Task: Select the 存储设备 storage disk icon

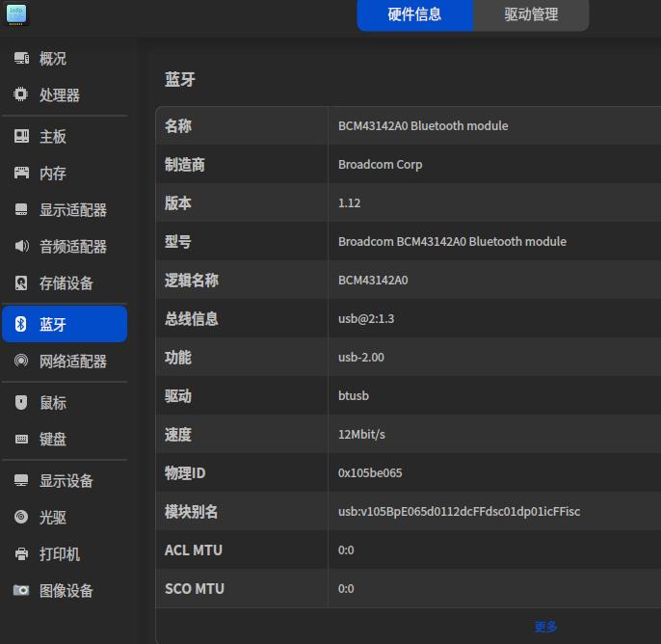Action: click(x=21, y=283)
